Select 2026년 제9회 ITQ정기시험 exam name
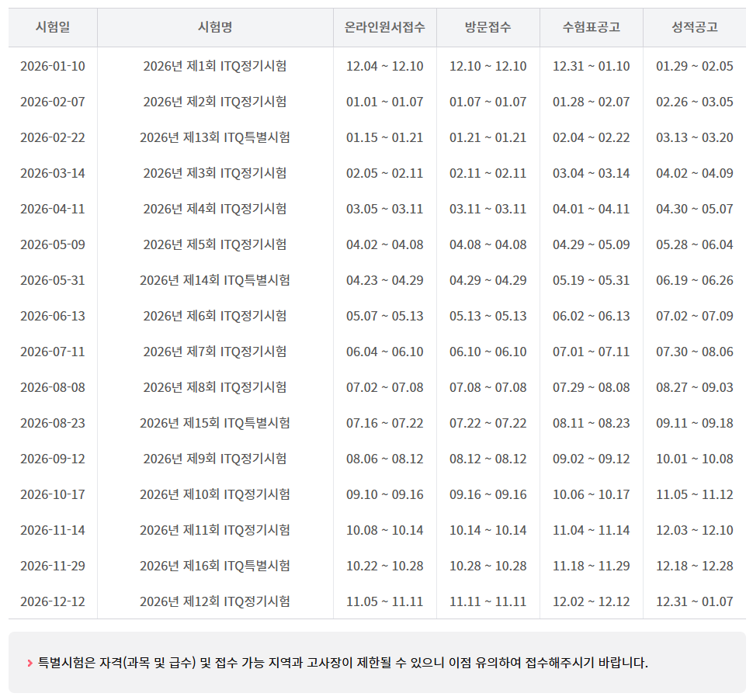The height and width of the screenshot is (700, 753). coord(215,459)
